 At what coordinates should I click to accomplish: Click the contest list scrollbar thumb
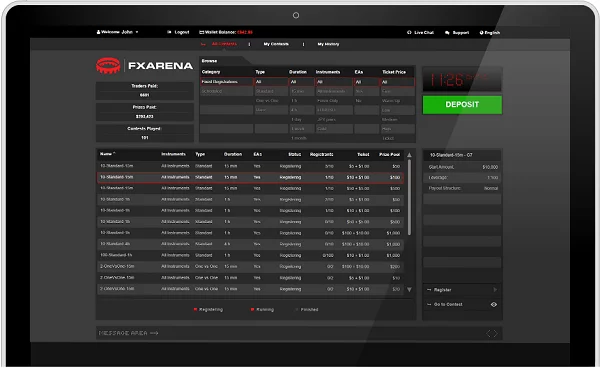pos(409,197)
